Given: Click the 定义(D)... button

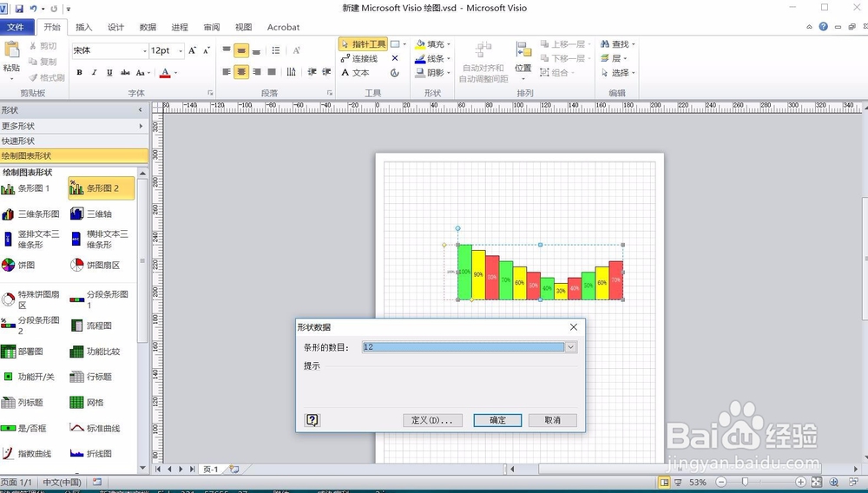Looking at the screenshot, I should point(431,420).
